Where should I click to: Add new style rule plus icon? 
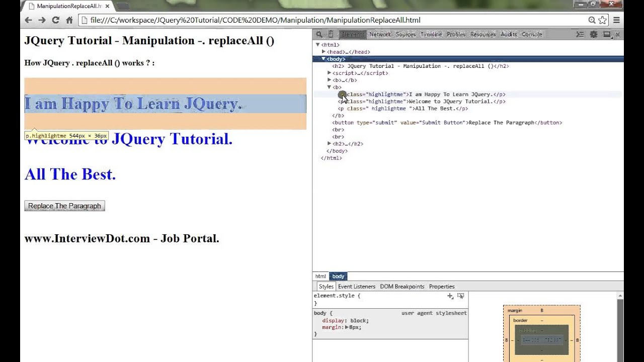point(450,296)
